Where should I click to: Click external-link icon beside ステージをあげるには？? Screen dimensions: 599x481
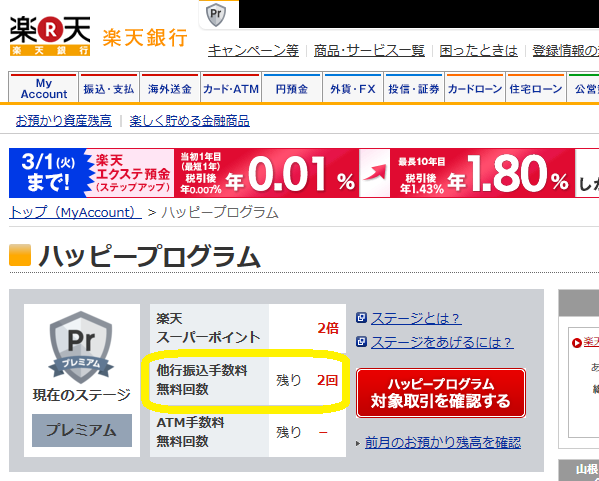point(361,342)
